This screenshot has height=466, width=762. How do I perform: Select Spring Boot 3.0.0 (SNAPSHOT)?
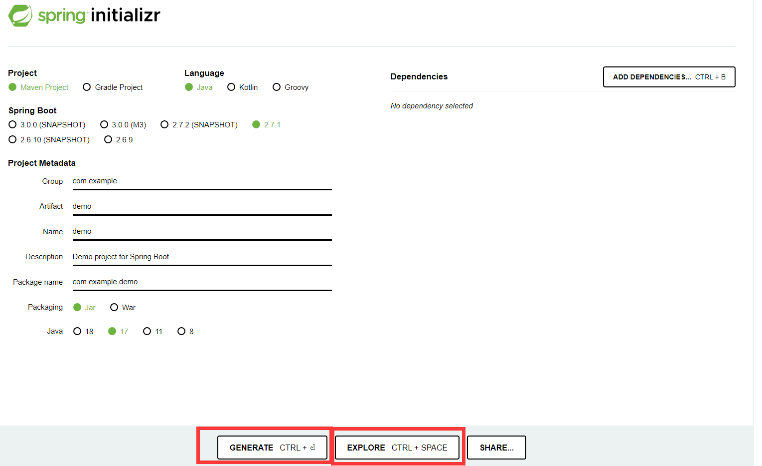click(x=47, y=125)
